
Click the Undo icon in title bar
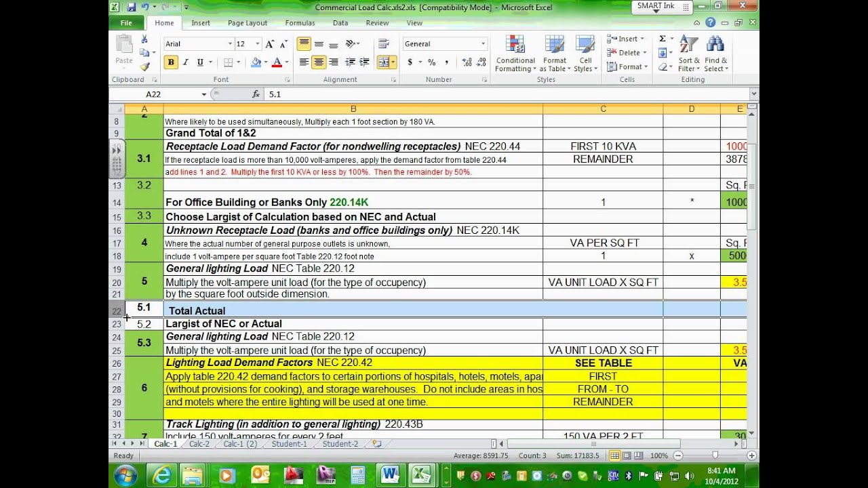coord(146,7)
